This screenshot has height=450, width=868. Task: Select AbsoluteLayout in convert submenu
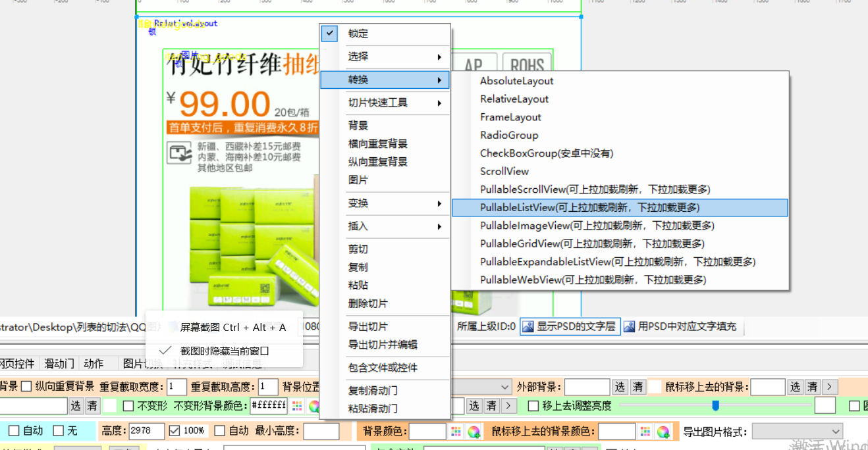[620, 81]
